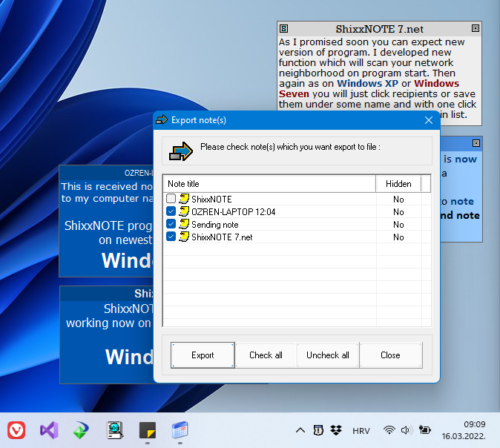Select 'ShixxNOTE 7.net' list row text

[222, 237]
